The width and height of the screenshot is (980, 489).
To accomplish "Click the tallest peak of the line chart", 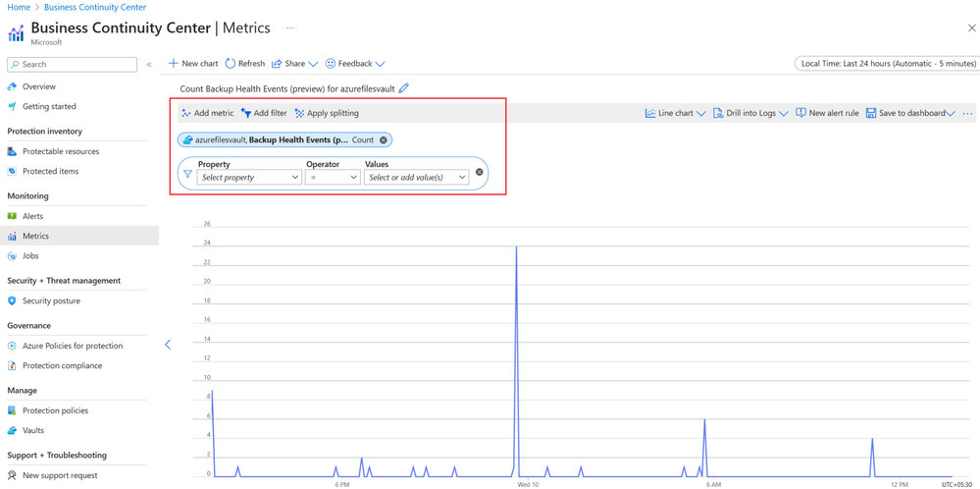I will 516,247.
